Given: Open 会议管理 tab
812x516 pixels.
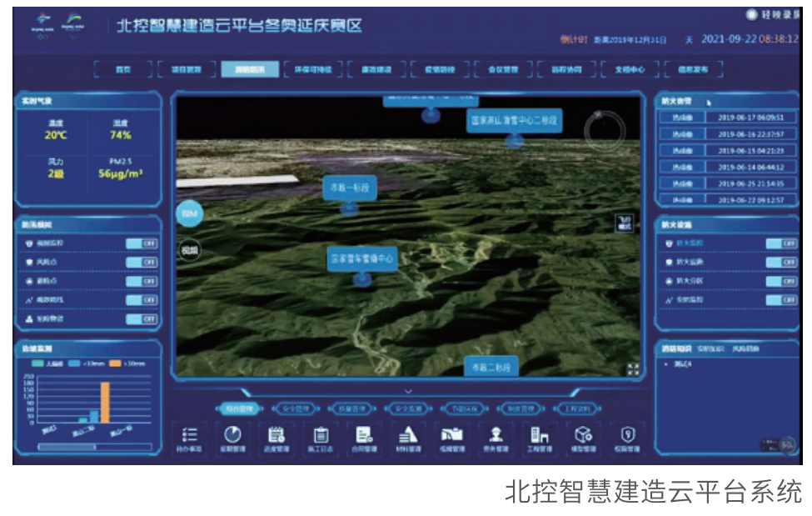Looking at the screenshot, I should pyautogui.click(x=503, y=69).
